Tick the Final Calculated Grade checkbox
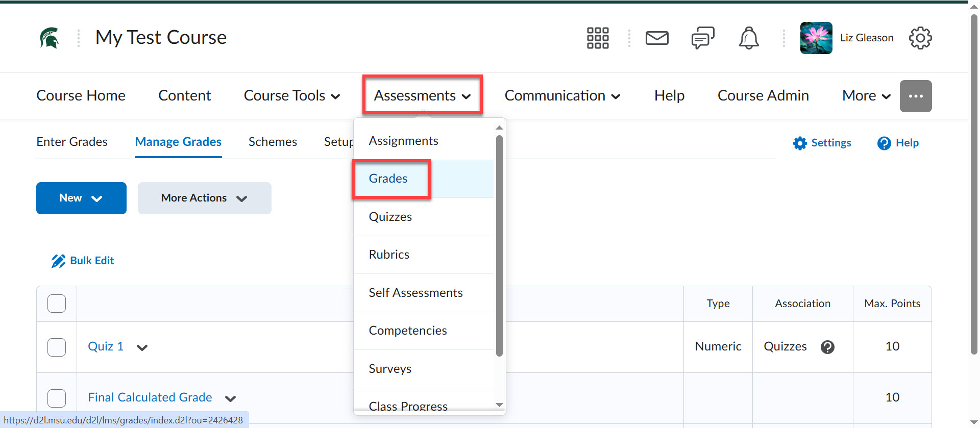This screenshot has height=428, width=980. point(57,398)
